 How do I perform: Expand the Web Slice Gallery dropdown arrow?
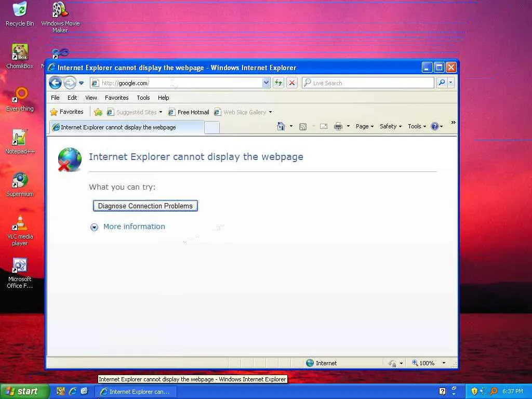270,112
